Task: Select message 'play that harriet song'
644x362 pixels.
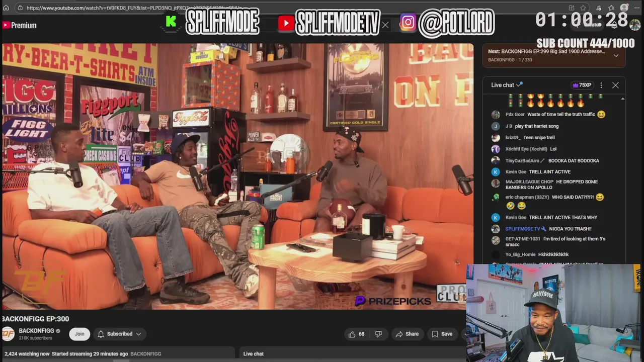Action: click(537, 126)
